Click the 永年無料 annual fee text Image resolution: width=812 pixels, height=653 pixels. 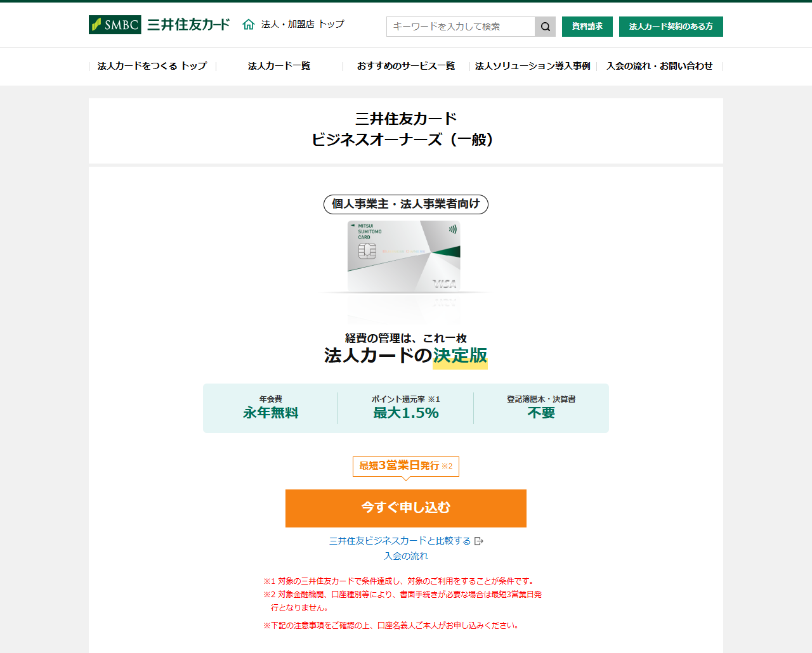271,413
